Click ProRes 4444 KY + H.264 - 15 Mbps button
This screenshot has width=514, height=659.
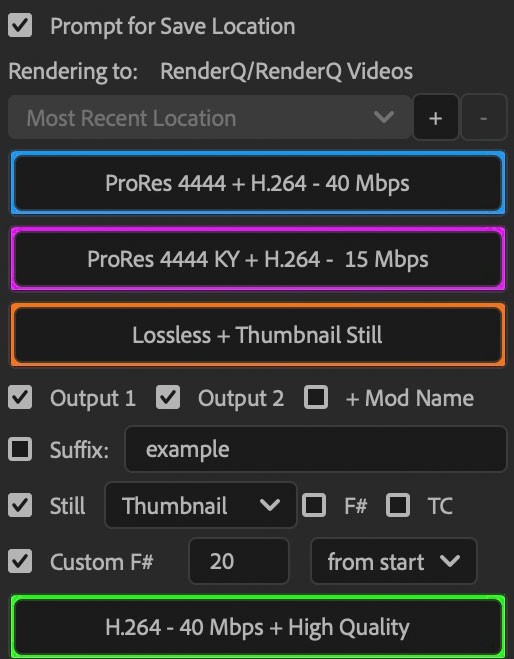tap(257, 259)
